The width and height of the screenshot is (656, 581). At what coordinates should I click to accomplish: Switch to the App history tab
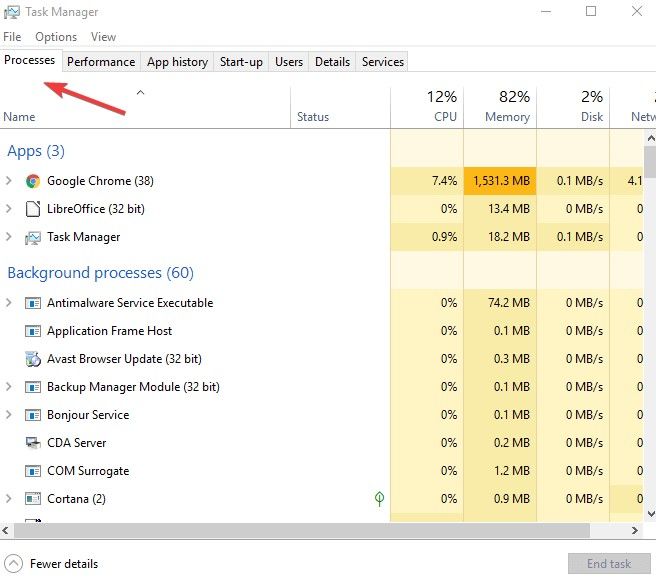click(177, 62)
